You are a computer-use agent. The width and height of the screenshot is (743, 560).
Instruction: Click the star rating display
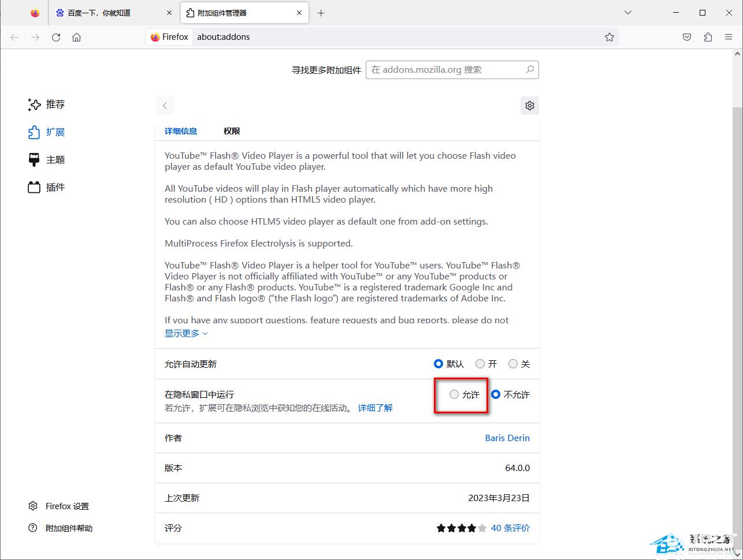[x=462, y=528]
